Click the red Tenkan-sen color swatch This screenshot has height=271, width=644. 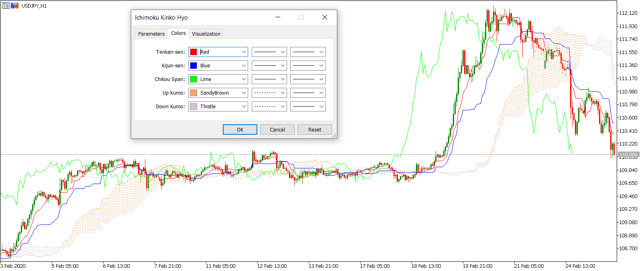pos(194,52)
